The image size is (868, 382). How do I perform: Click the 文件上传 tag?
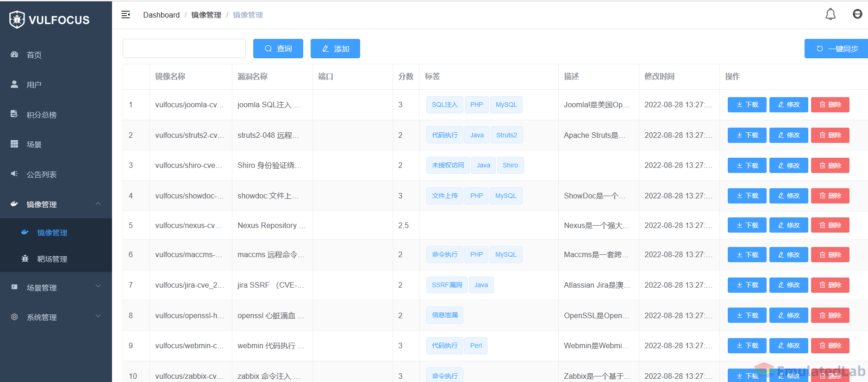coord(444,196)
